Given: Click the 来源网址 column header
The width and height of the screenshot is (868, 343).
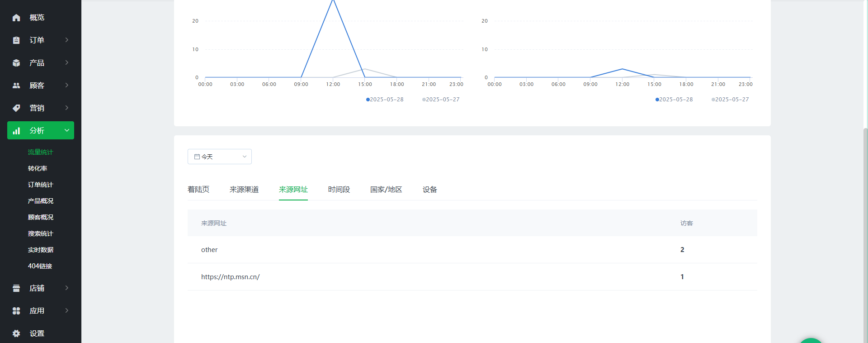Looking at the screenshot, I should coord(214,223).
